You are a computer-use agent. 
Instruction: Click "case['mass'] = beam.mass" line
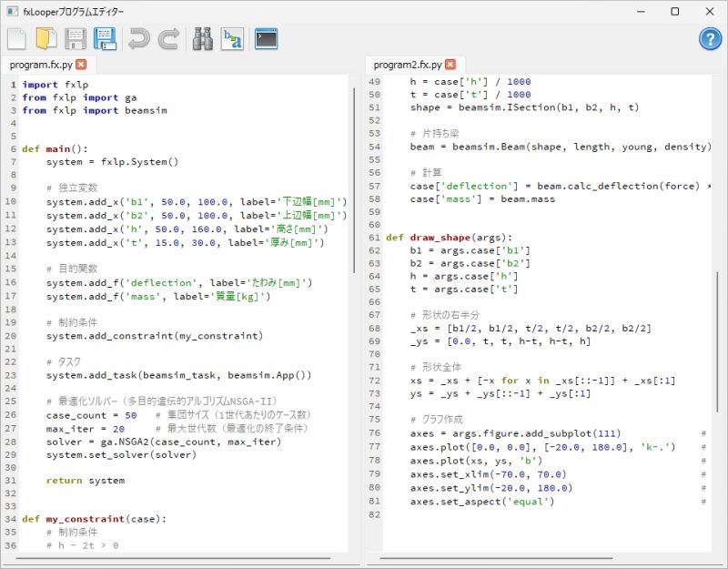coord(482,199)
